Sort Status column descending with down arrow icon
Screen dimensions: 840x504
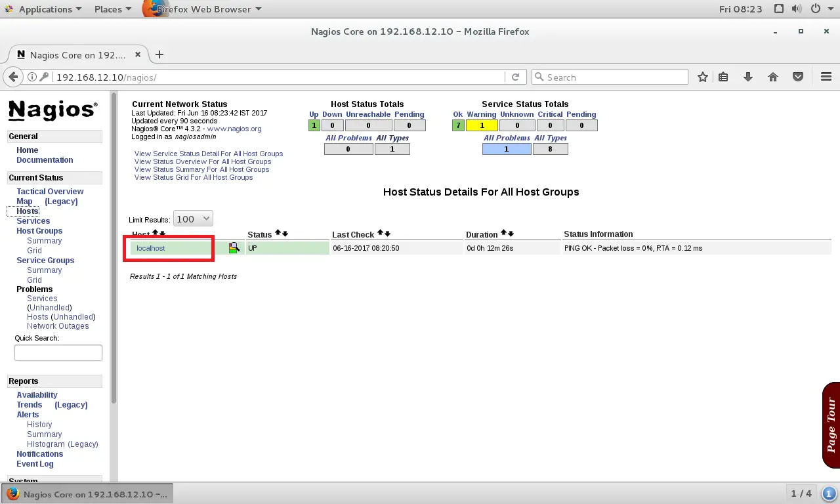(x=284, y=234)
